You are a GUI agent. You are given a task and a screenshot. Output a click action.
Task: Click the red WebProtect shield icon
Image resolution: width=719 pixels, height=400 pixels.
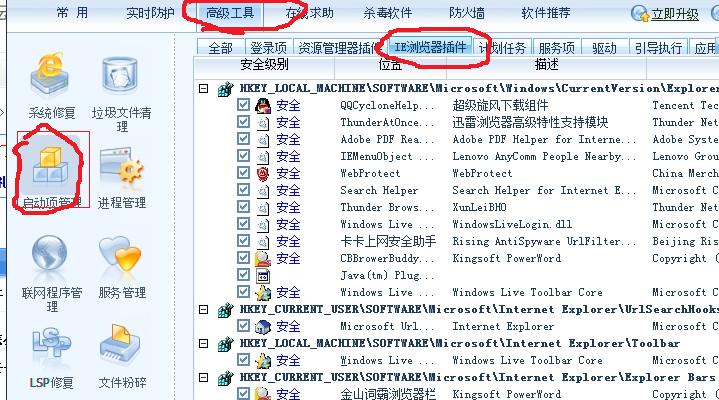pyautogui.click(x=263, y=173)
